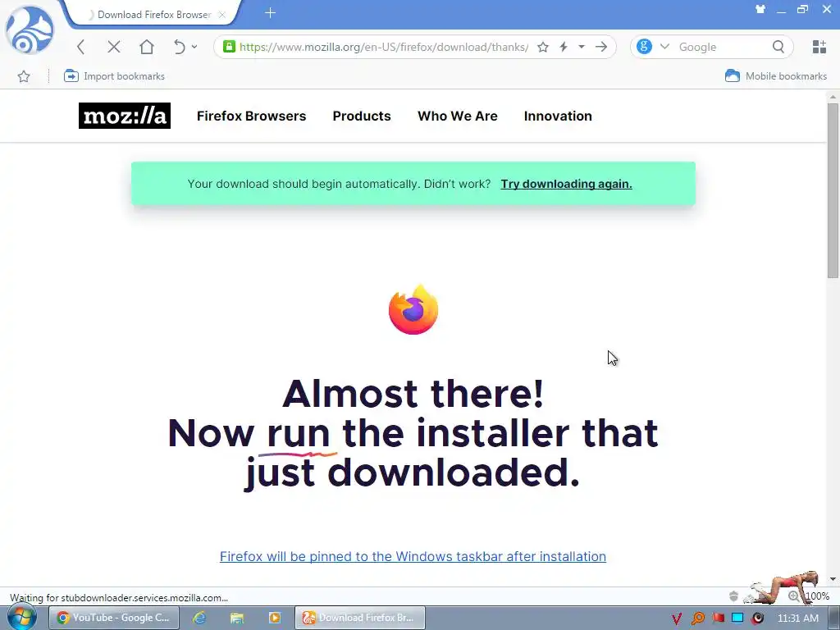The width and height of the screenshot is (840, 630).
Task: Click the round recorder tray icon
Action: coord(757,619)
